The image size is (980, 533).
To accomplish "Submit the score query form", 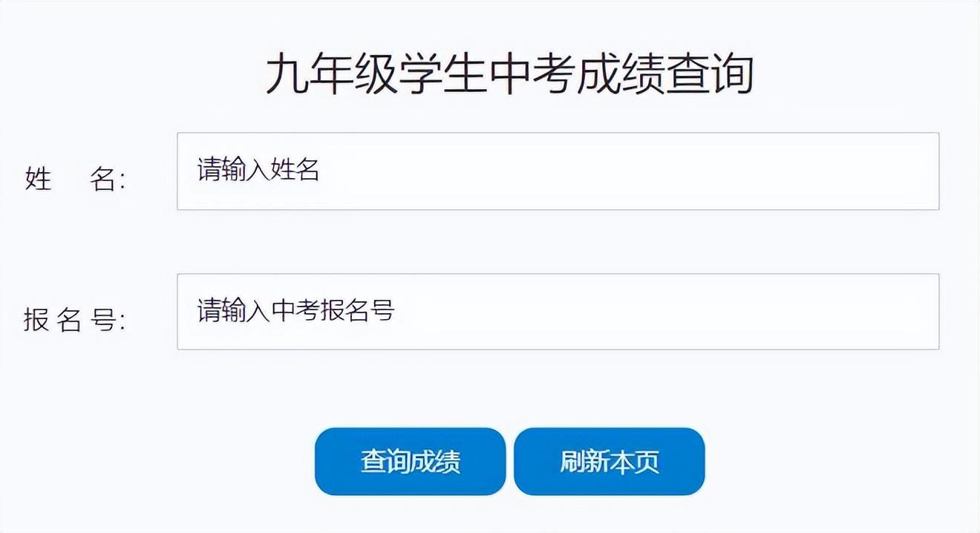I will click(410, 461).
